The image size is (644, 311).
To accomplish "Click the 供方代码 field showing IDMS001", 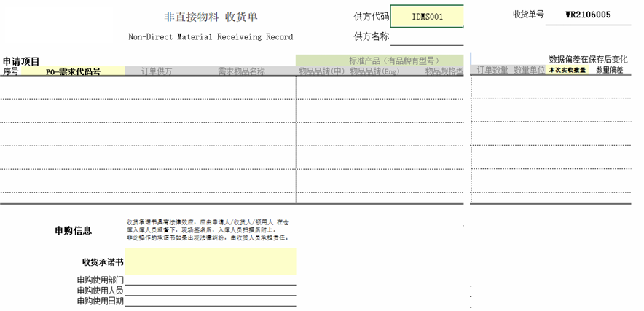I will (427, 15).
